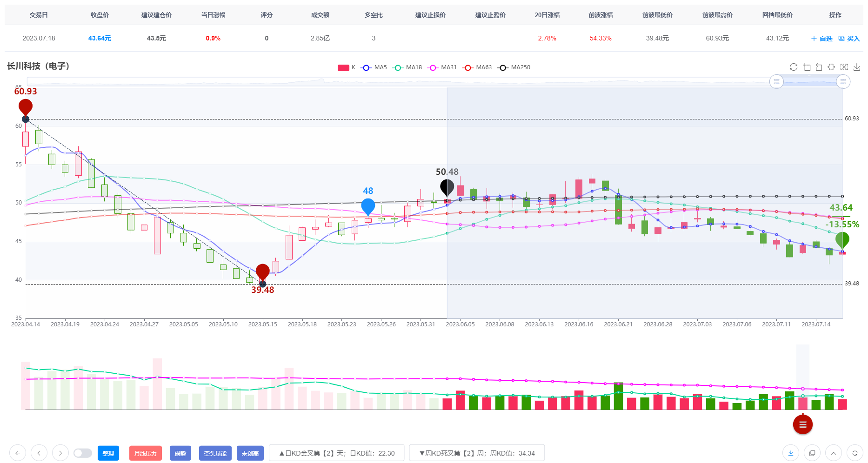Toggle the switch beside the 整理 tag
Viewport: 868px width, 463px height.
coord(83,453)
